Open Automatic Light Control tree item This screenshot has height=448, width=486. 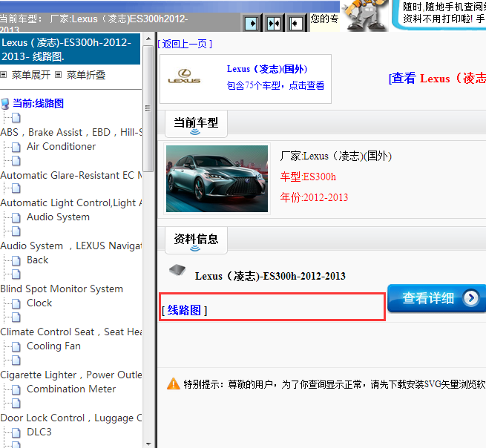tap(71, 203)
